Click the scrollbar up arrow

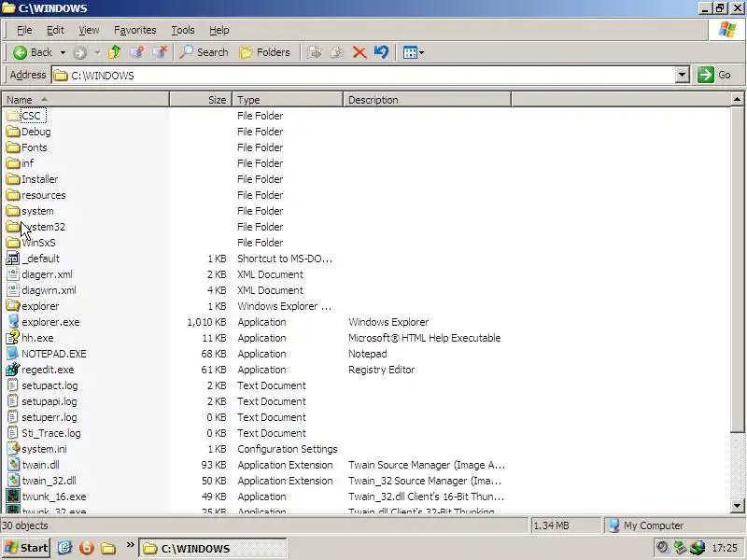pos(737,100)
